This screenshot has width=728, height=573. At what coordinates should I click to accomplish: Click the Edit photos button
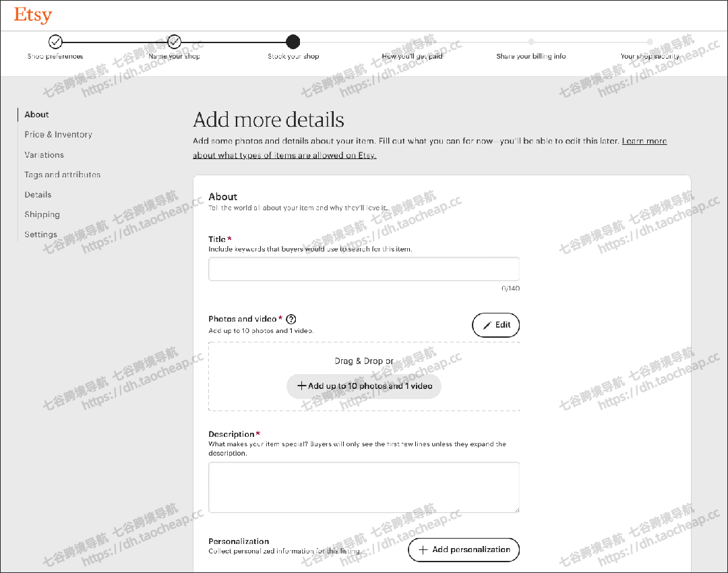(496, 325)
